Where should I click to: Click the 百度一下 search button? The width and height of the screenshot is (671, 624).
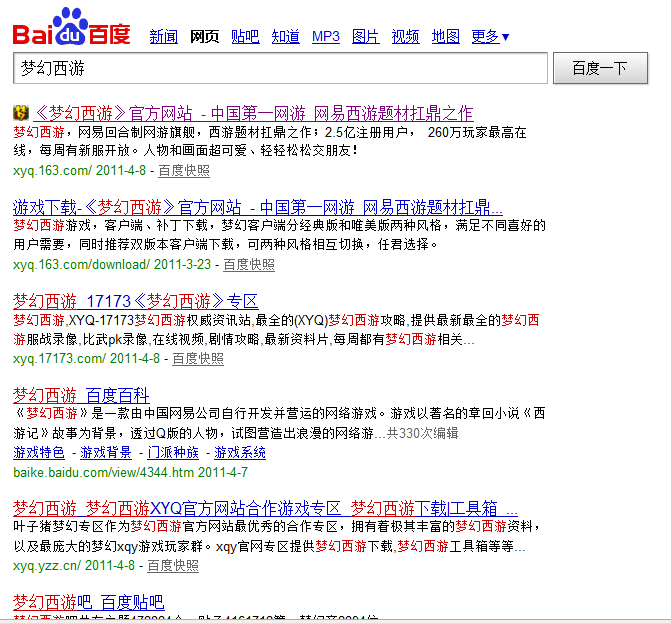(600, 68)
